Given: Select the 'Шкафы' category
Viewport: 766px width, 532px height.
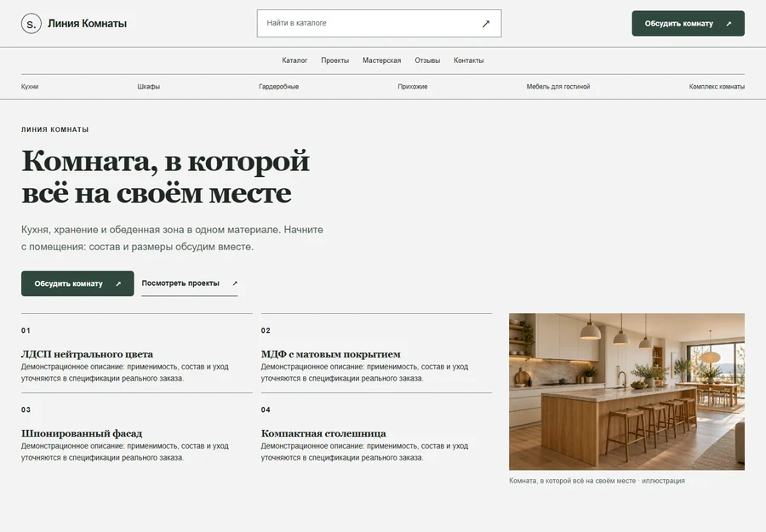Looking at the screenshot, I should (x=148, y=87).
